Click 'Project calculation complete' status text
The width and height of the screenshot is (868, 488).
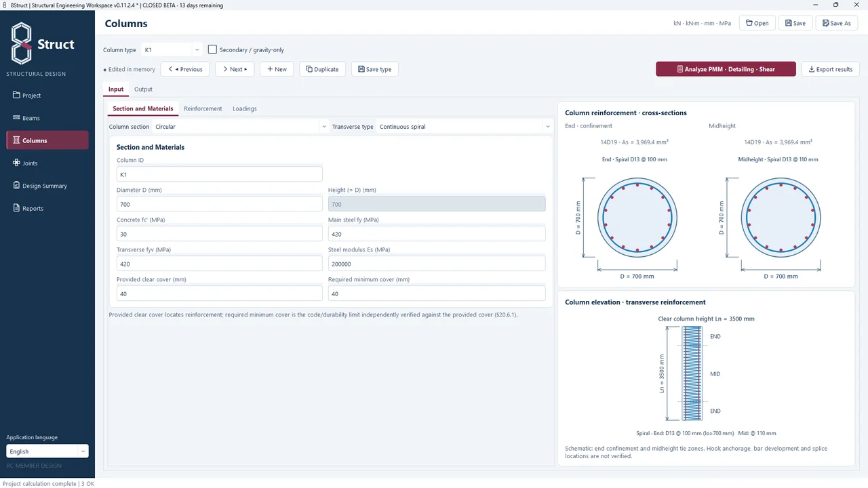point(40,484)
